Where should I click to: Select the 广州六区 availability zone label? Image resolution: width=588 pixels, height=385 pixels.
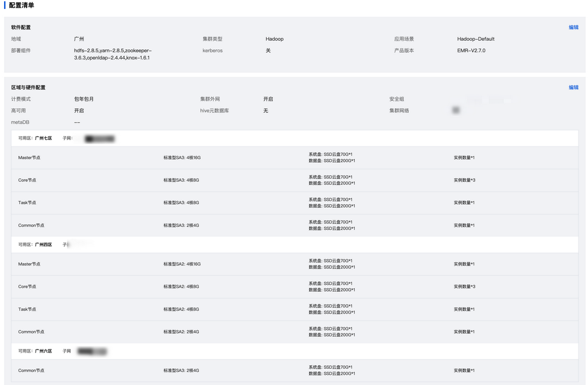(43, 351)
